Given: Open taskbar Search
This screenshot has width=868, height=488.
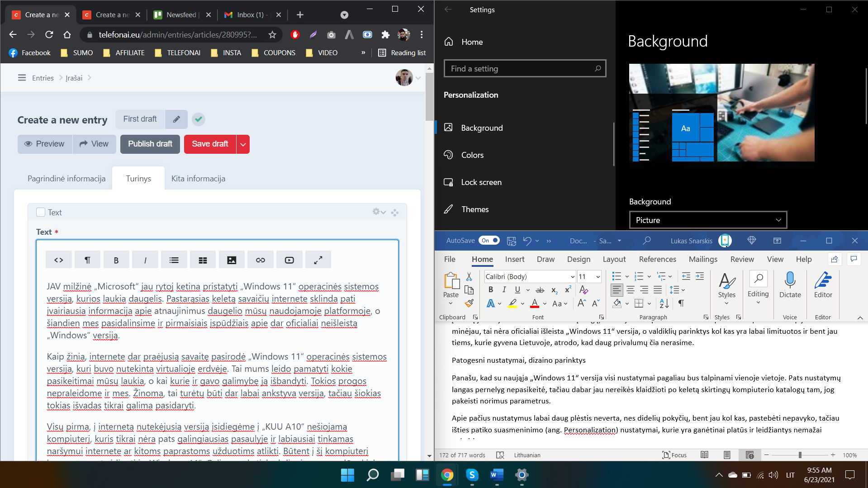Looking at the screenshot, I should [372, 475].
